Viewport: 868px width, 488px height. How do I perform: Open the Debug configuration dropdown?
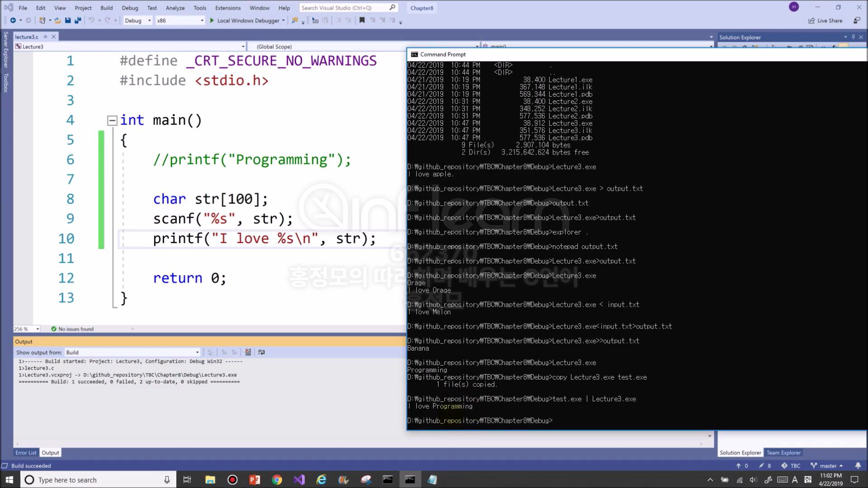click(138, 20)
